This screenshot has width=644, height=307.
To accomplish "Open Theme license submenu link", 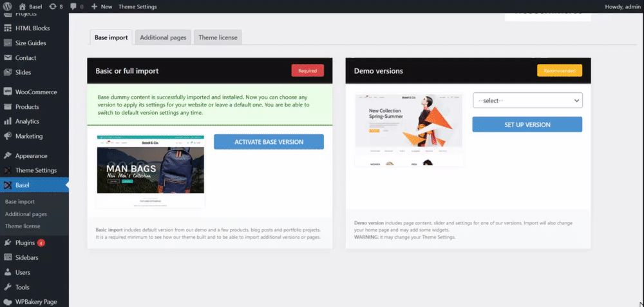I will point(23,226).
